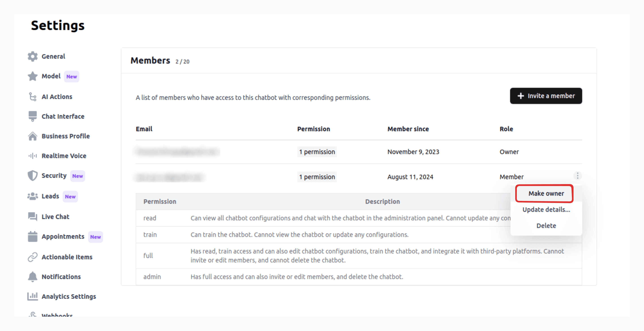Open Actionable Items link icon
The image size is (644, 331).
(32, 257)
